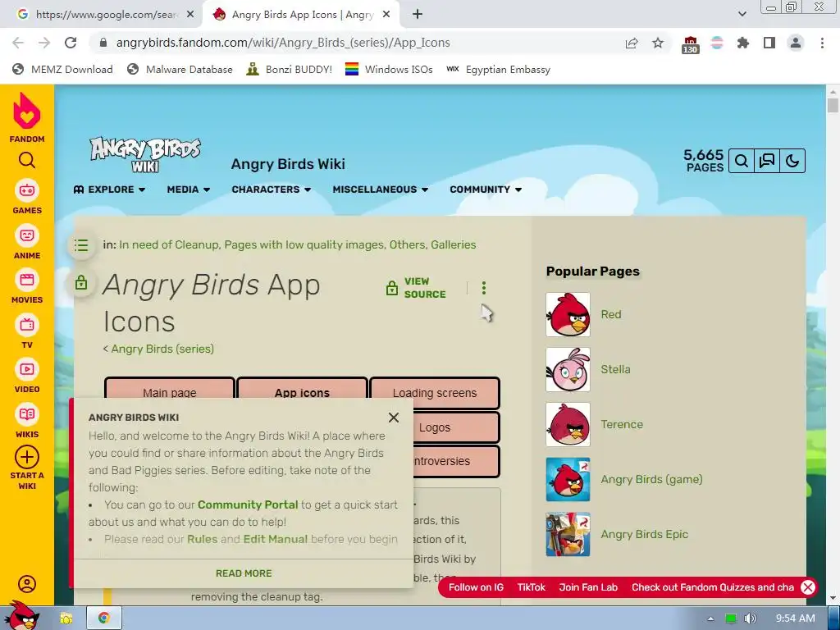Click the Angry Birds Wiki logo
Screen dimensions: 840x630
pyautogui.click(x=145, y=154)
